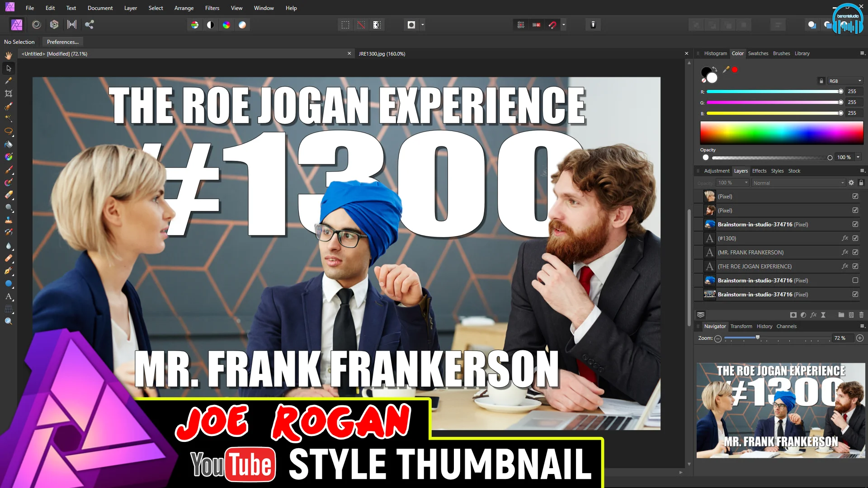This screenshot has width=868, height=488.
Task: Select the Crop tool
Action: pyautogui.click(x=9, y=94)
